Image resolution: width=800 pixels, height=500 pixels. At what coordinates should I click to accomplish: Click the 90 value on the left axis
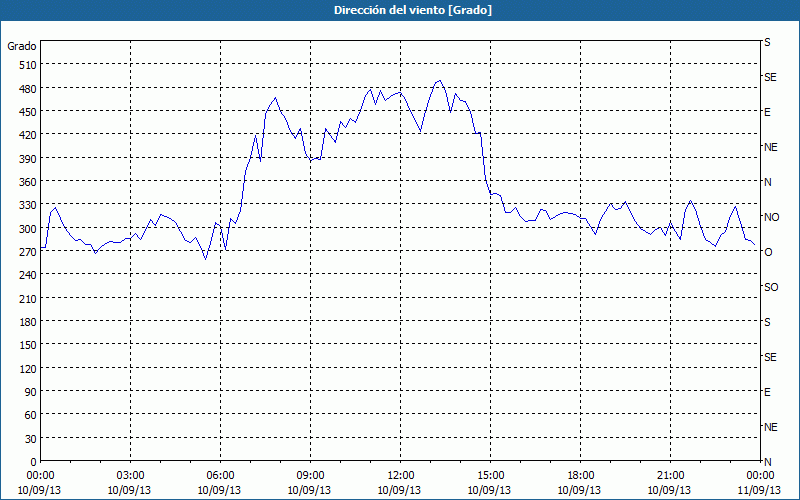tap(31, 392)
